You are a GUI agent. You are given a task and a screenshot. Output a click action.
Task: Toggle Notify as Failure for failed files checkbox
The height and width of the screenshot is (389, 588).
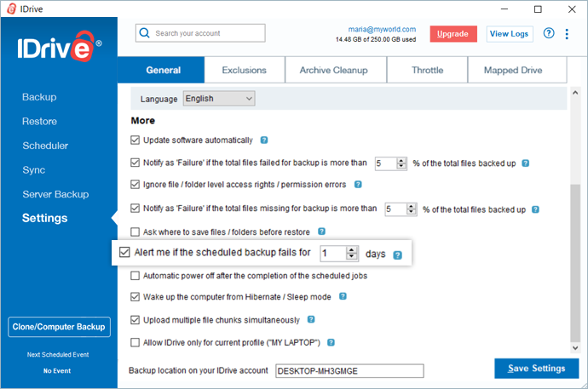[x=135, y=163]
